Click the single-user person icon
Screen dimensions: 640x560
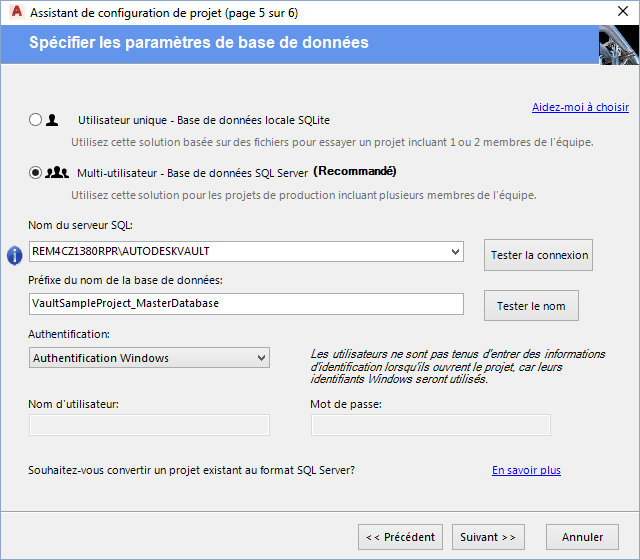click(x=53, y=120)
